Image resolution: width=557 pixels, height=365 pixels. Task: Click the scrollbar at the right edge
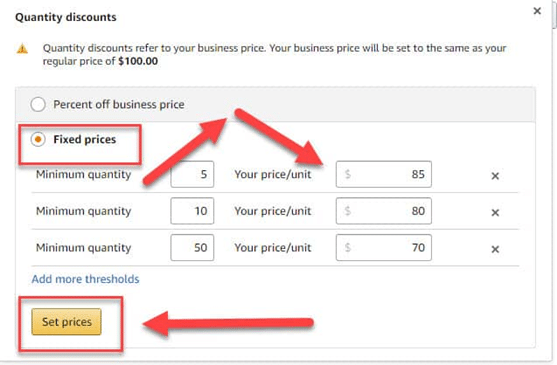click(x=554, y=14)
